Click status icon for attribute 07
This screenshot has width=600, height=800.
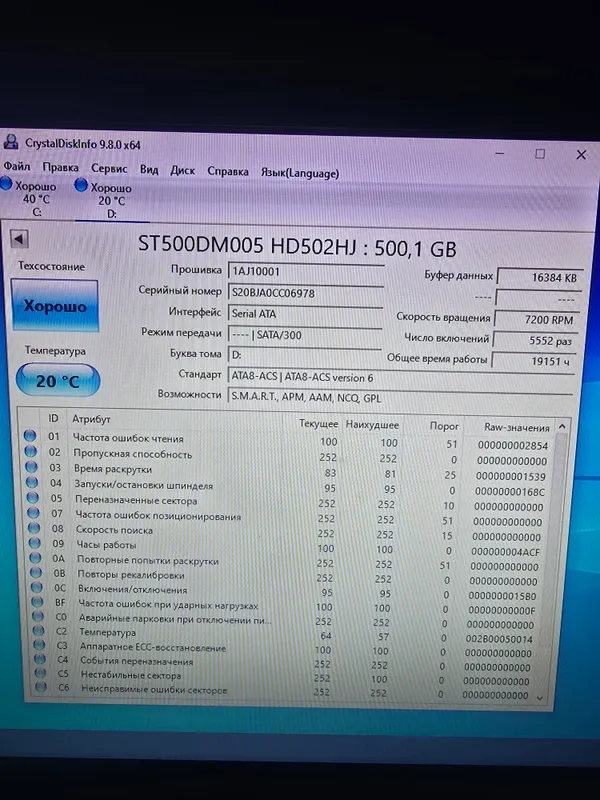[x=34, y=512]
